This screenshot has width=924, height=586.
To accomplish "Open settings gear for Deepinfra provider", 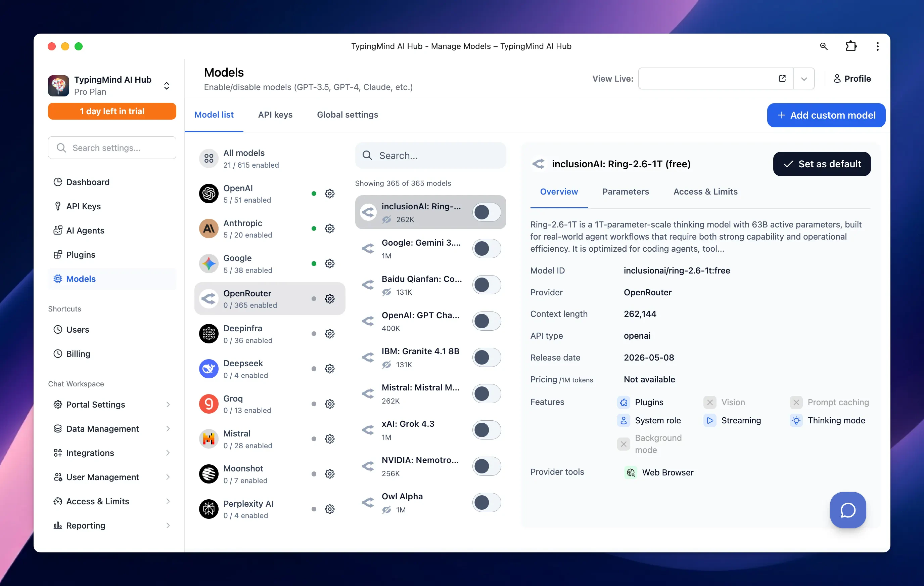I will tap(330, 334).
